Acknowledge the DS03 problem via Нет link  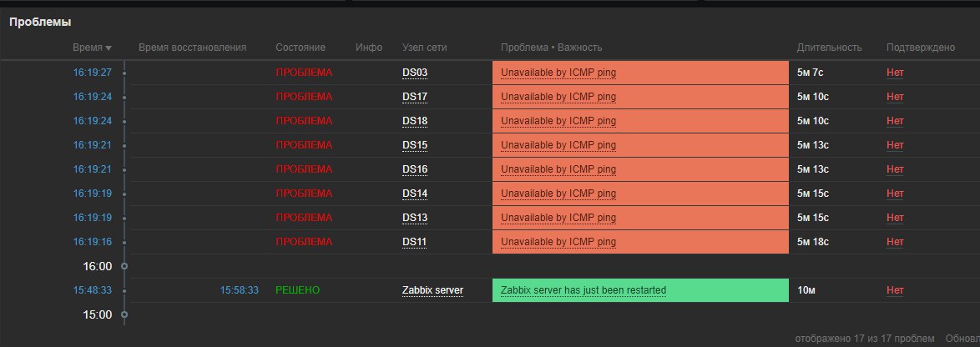pos(895,73)
